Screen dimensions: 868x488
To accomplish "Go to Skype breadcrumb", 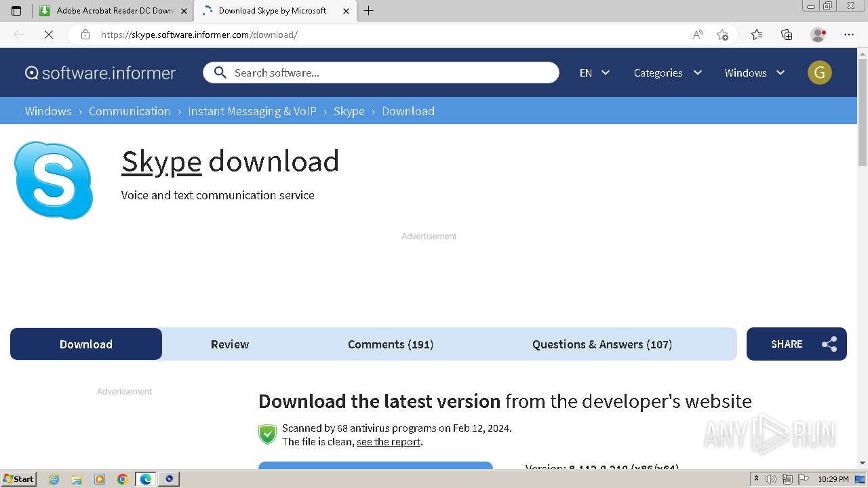I will [349, 111].
